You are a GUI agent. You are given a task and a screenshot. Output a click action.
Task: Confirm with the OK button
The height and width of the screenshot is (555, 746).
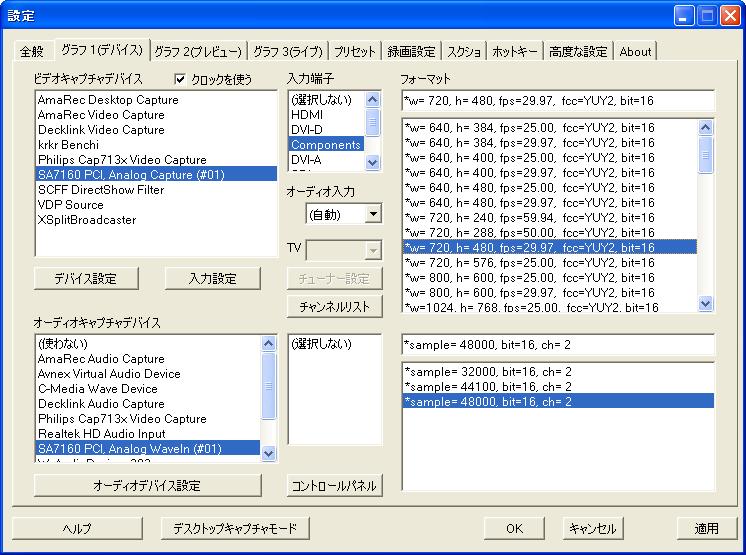(514, 528)
